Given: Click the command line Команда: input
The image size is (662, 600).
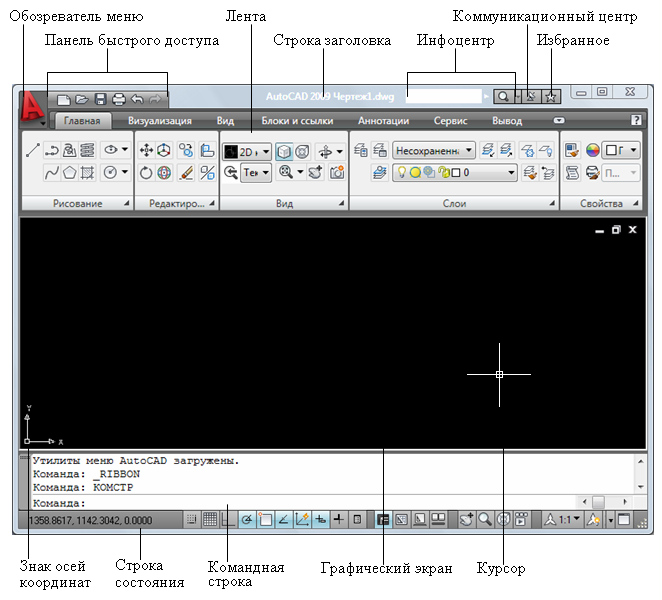Looking at the screenshot, I should (304, 503).
